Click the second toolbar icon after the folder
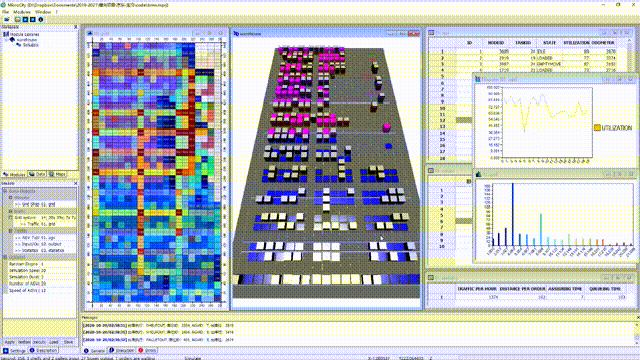This screenshot has height=360, width=640. click(x=18, y=19)
